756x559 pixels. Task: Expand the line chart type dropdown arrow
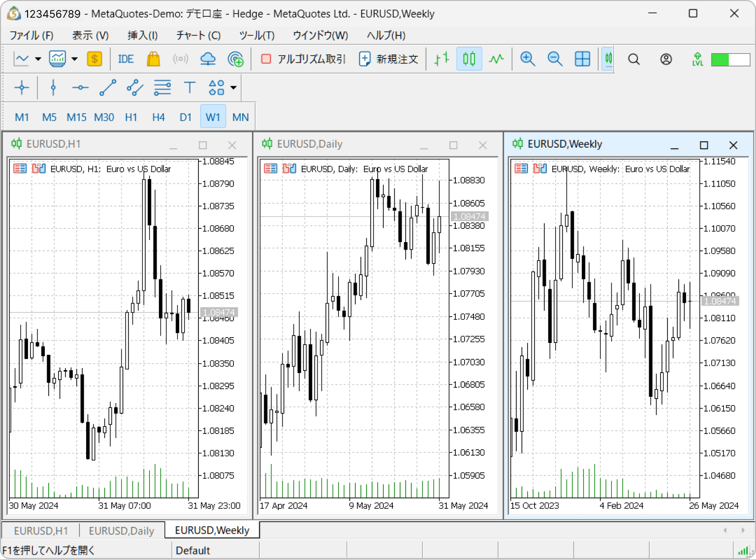(38, 59)
